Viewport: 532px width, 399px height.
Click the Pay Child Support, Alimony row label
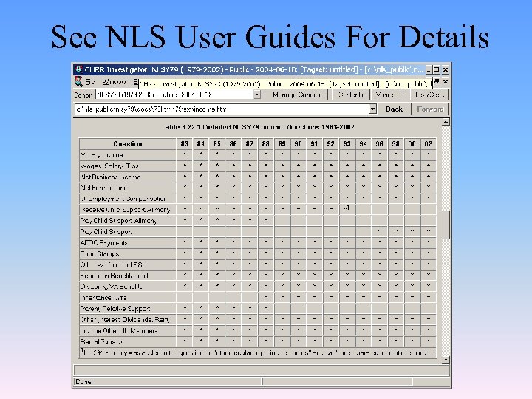119,220
